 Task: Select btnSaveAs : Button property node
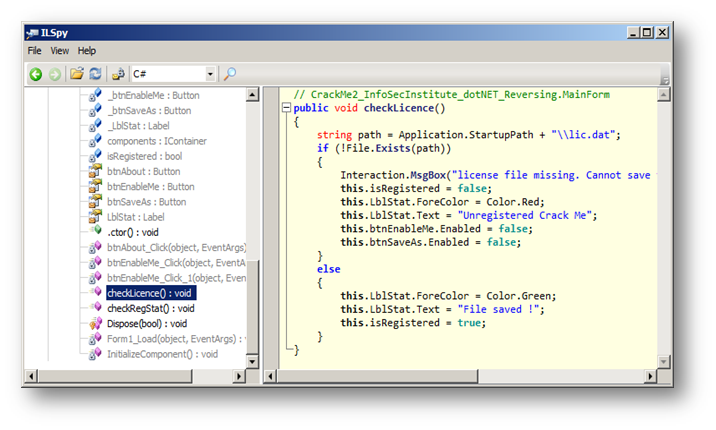tap(147, 202)
